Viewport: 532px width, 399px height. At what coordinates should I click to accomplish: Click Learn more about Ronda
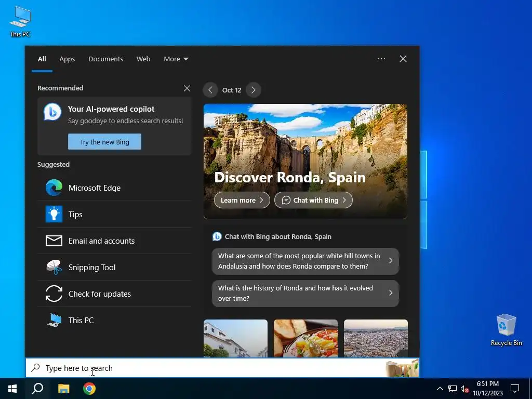[242, 200]
